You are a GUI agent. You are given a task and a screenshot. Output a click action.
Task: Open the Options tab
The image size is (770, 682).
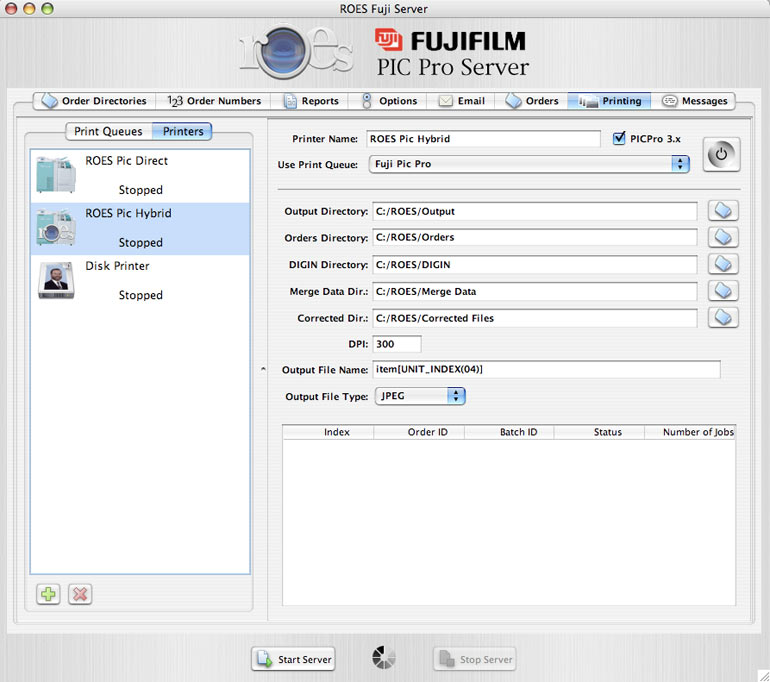pyautogui.click(x=388, y=101)
